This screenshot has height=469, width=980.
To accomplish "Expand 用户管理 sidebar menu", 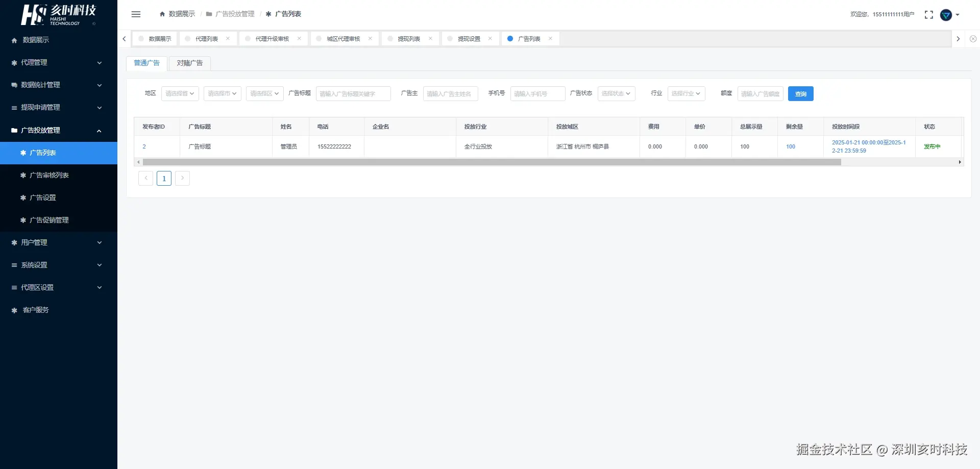I will [x=59, y=242].
